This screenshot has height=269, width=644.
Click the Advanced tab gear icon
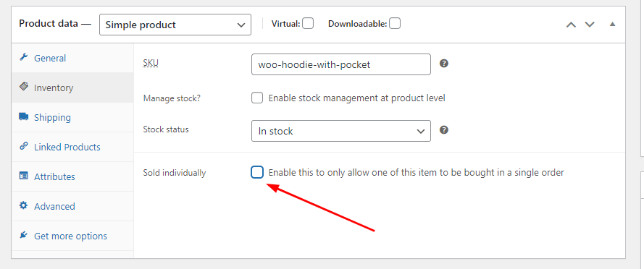click(24, 205)
